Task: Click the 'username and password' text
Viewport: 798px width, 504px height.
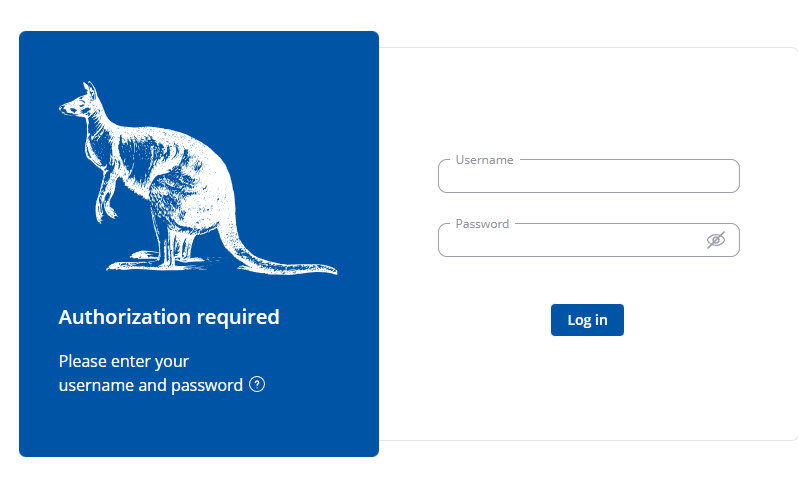Action: point(150,385)
